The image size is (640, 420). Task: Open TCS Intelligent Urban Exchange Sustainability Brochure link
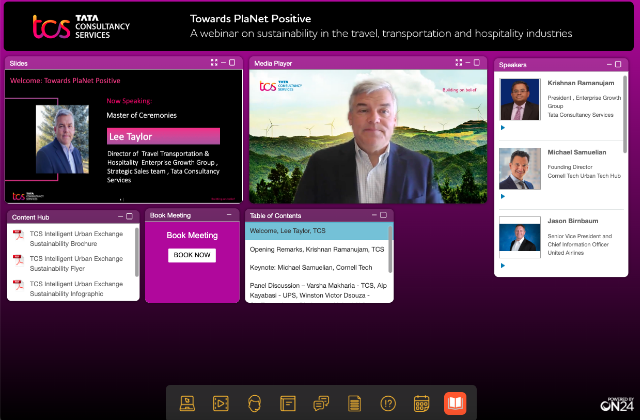click(x=76, y=238)
